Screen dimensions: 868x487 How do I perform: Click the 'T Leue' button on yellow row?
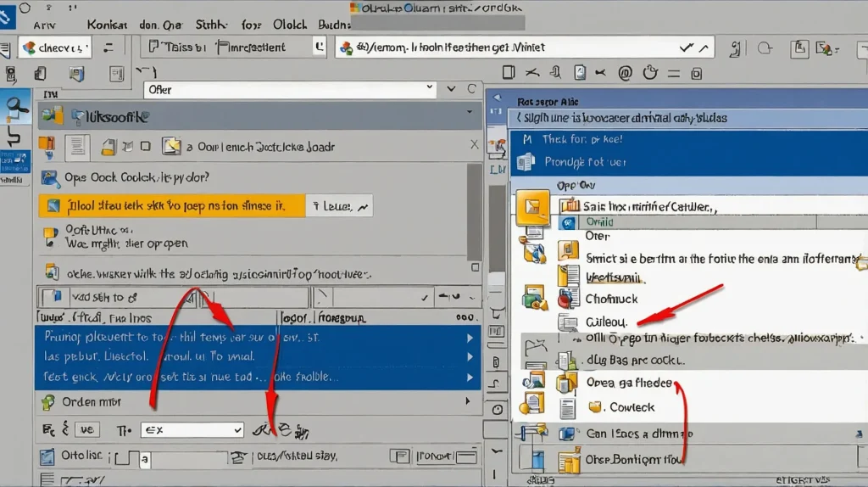click(339, 206)
